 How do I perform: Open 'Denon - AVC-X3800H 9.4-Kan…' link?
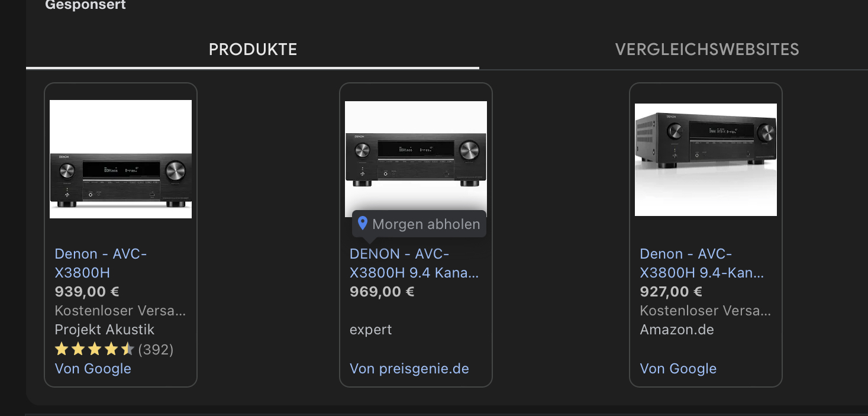click(x=702, y=263)
